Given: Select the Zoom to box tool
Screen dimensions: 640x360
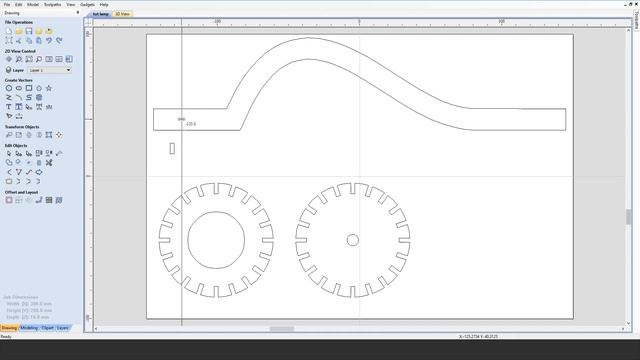Looking at the screenshot, I should 29,59.
